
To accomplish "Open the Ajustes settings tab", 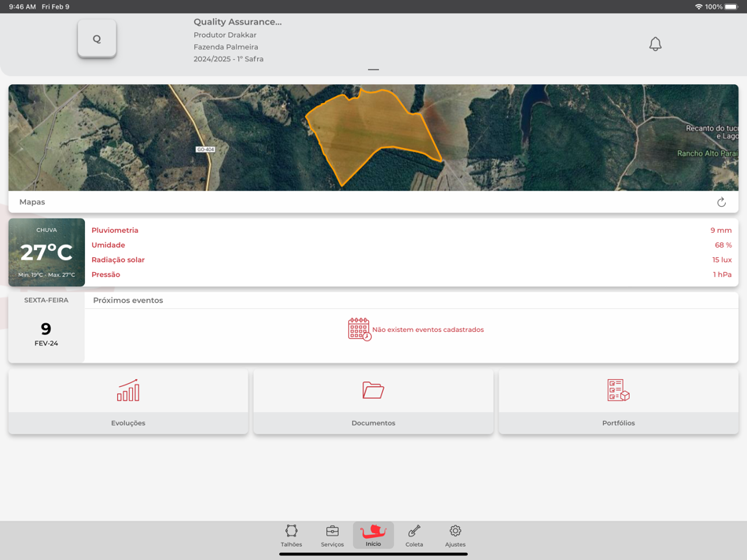I will [455, 536].
